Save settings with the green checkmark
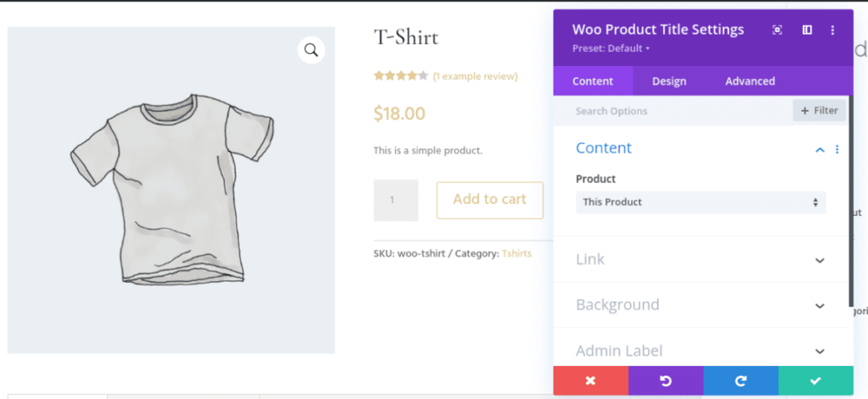 (x=815, y=381)
